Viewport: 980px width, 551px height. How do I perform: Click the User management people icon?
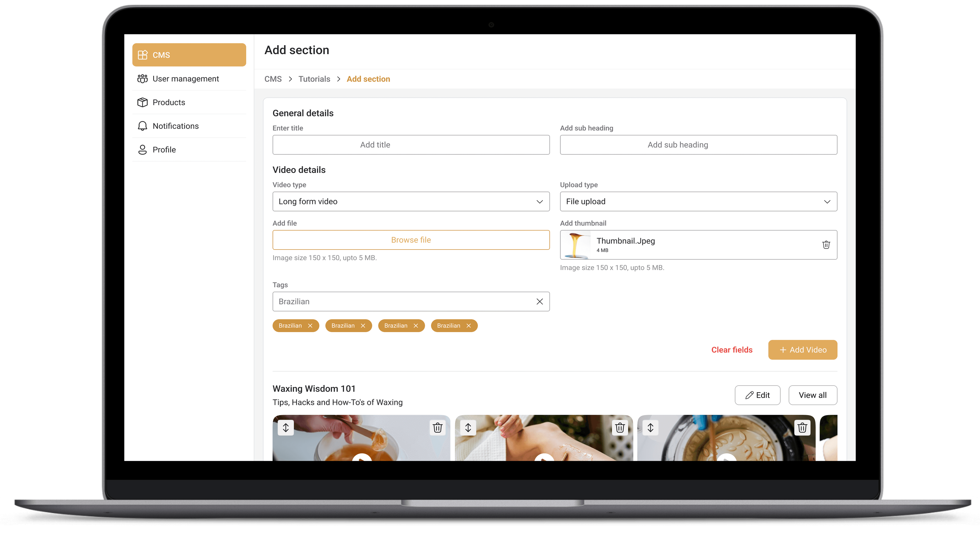142,79
